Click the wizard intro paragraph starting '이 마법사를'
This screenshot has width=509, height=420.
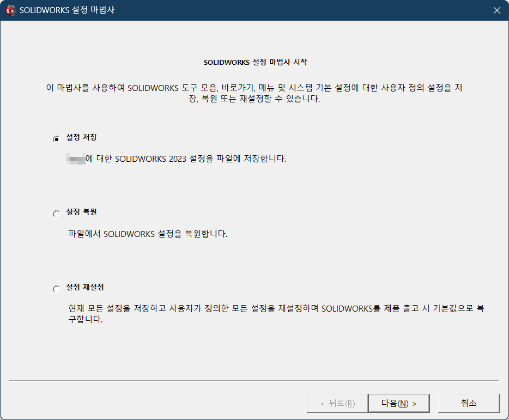(x=254, y=93)
